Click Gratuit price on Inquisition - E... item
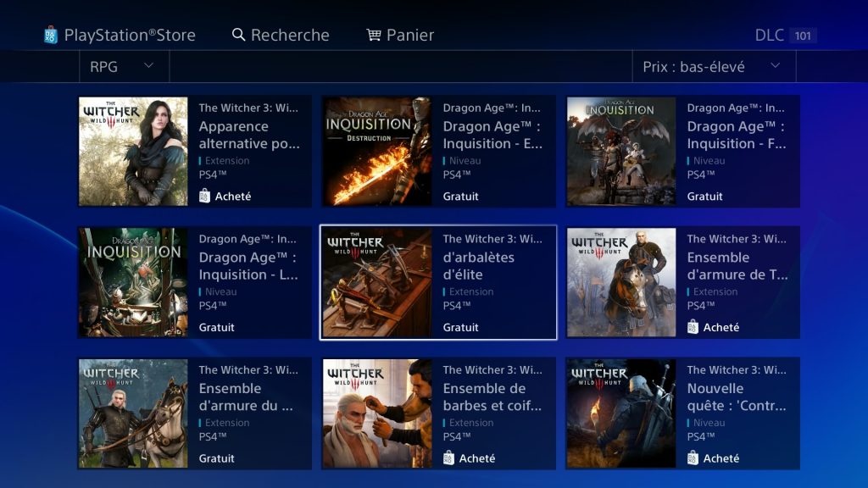This screenshot has height=488, width=868. point(460,197)
